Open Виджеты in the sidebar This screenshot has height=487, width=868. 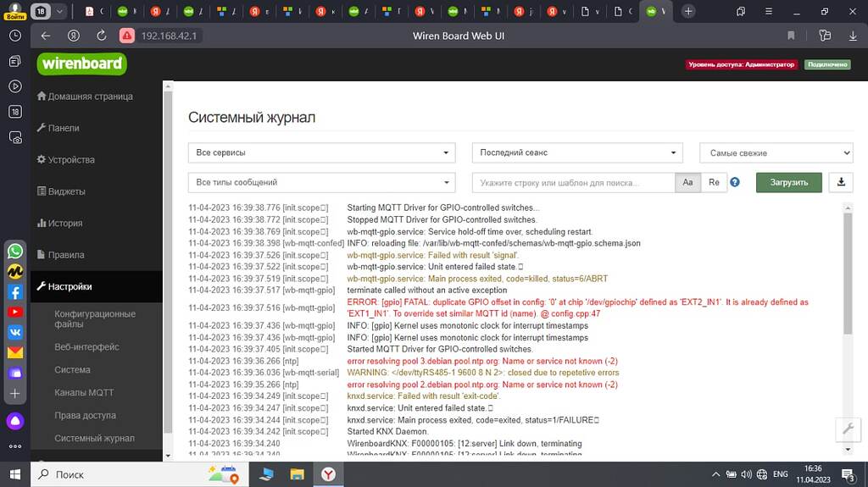[x=61, y=191]
